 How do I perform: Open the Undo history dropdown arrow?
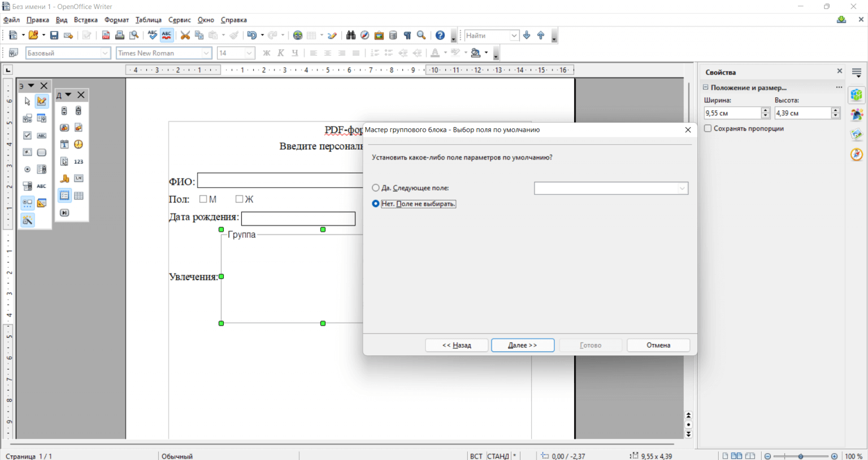[x=262, y=35]
